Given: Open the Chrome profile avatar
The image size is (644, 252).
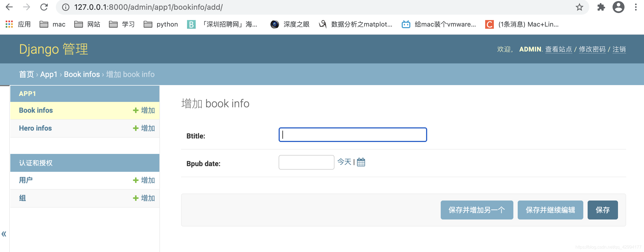Looking at the screenshot, I should 619,7.
